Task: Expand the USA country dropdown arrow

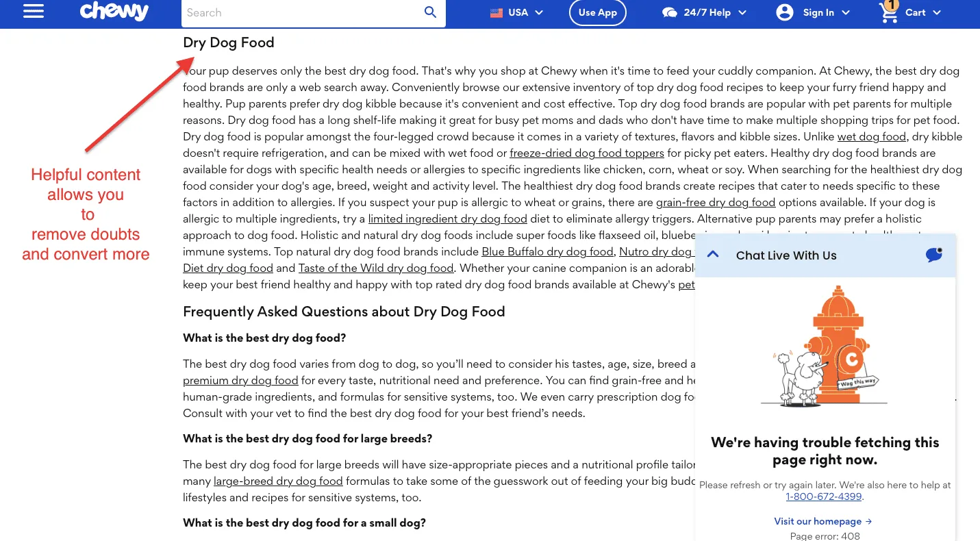Action: tap(539, 12)
